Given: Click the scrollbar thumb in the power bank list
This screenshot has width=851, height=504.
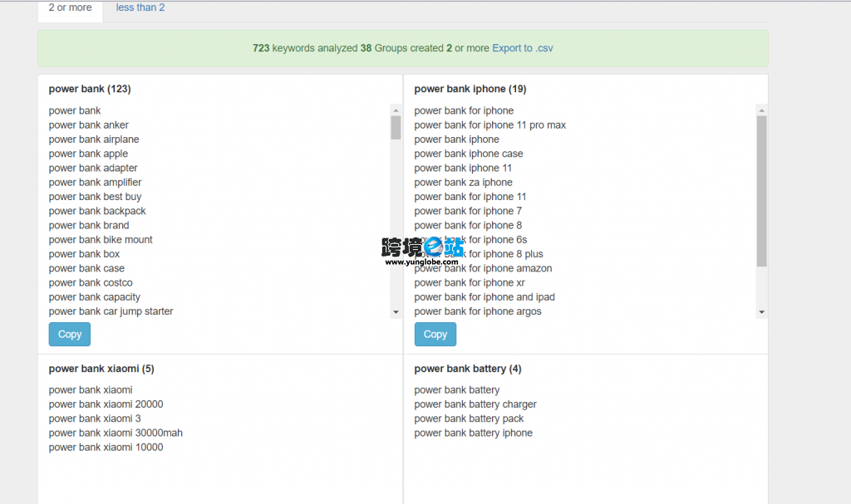Looking at the screenshot, I should click(396, 127).
